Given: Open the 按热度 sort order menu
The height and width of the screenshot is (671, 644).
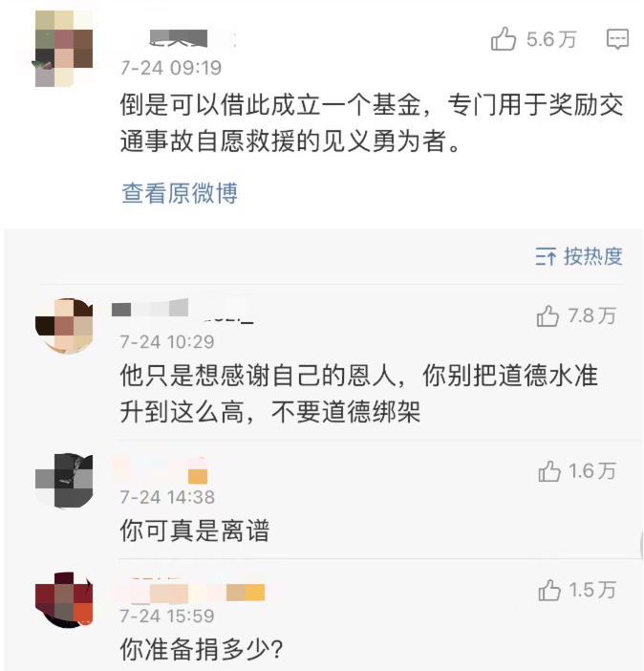Looking at the screenshot, I should click(579, 256).
